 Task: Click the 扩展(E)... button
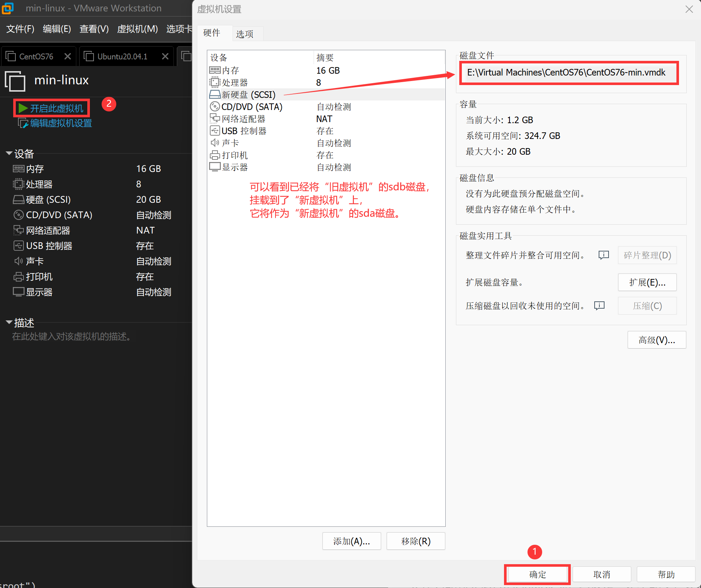click(x=647, y=282)
